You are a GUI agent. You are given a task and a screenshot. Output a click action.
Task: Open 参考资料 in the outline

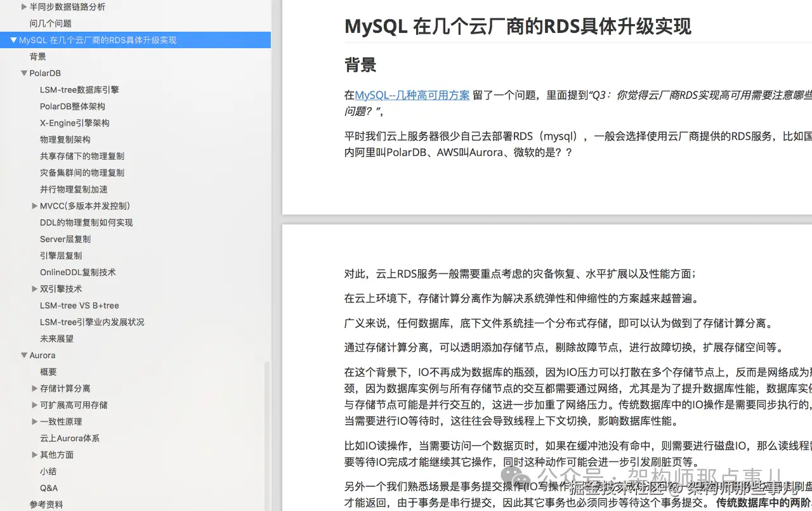[46, 504]
